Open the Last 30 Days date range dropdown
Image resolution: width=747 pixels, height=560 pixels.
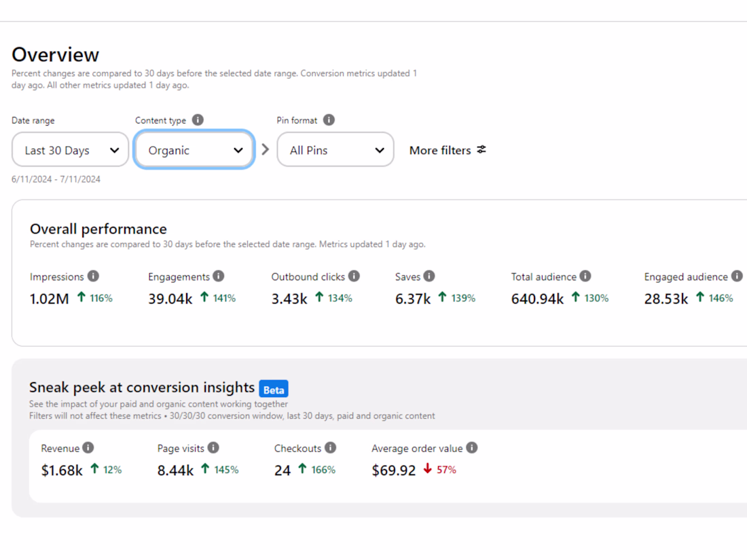(x=71, y=150)
